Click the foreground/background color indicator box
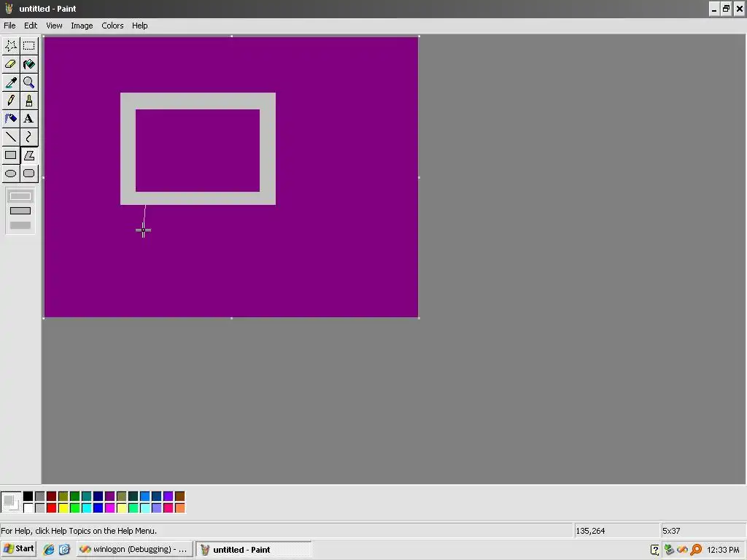747x560 pixels. [11, 502]
